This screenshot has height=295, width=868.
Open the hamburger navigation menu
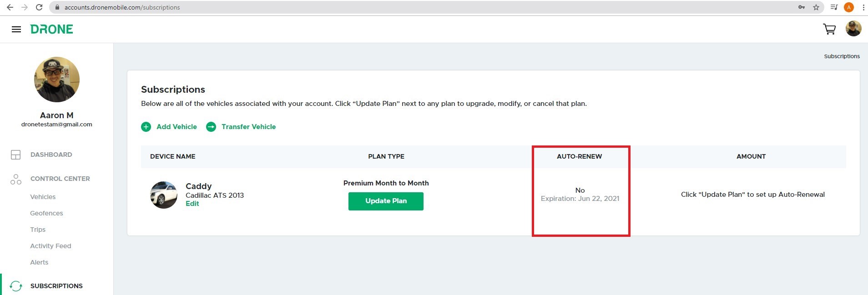click(16, 30)
